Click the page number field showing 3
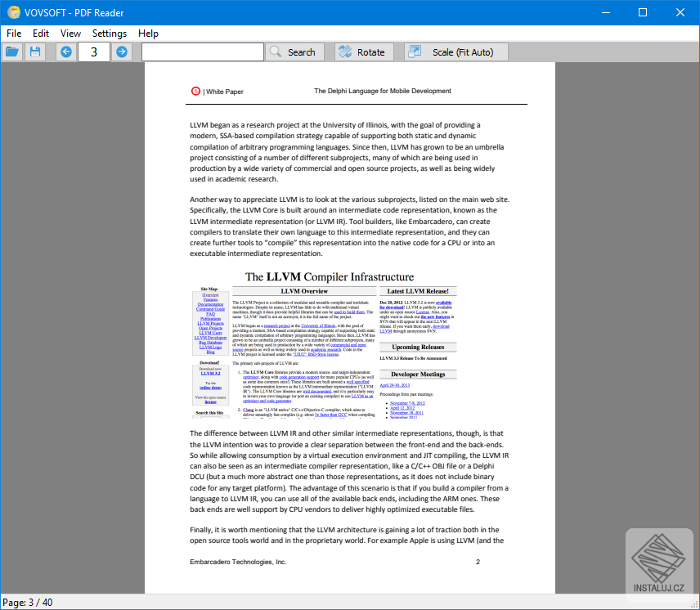 coord(94,52)
